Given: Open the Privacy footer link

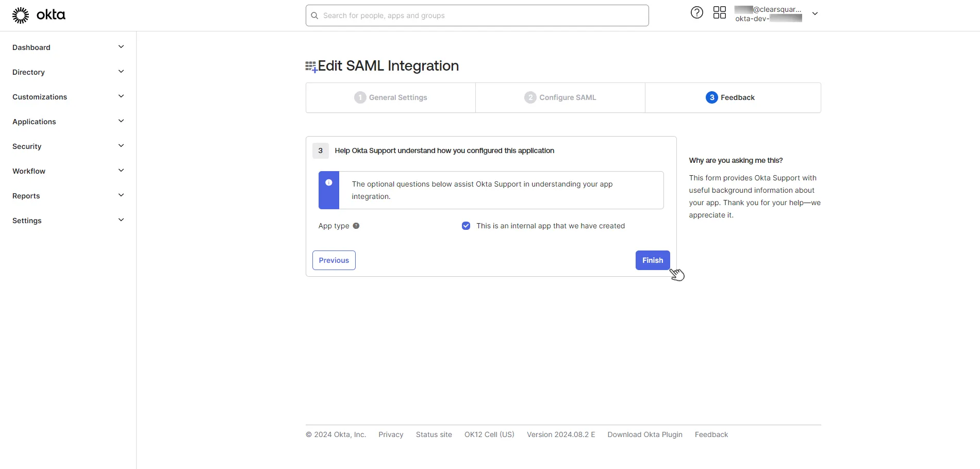Looking at the screenshot, I should pos(391,434).
